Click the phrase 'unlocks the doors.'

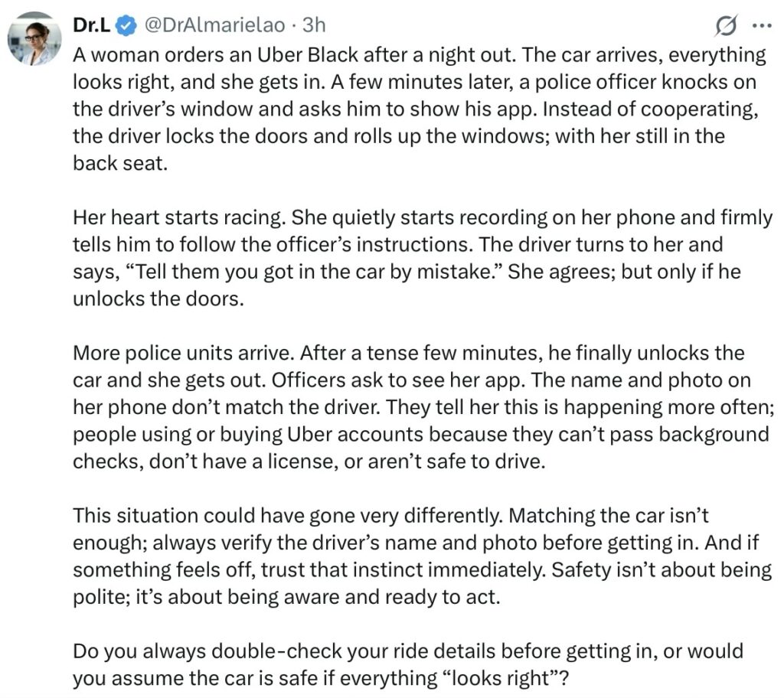pos(158,298)
